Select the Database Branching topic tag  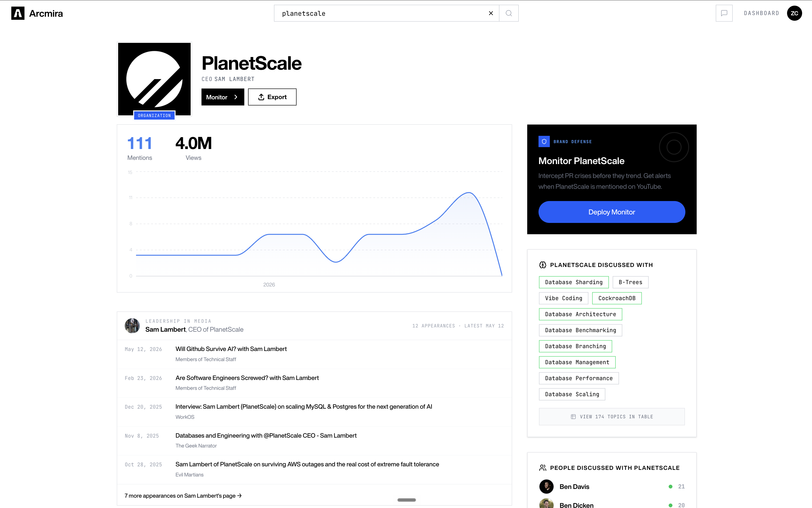point(575,346)
